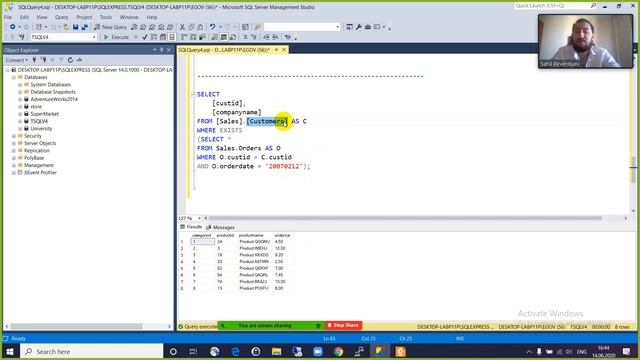Click the Save file icon
Image resolution: width=640 pixels, height=360 pixels.
(x=76, y=27)
